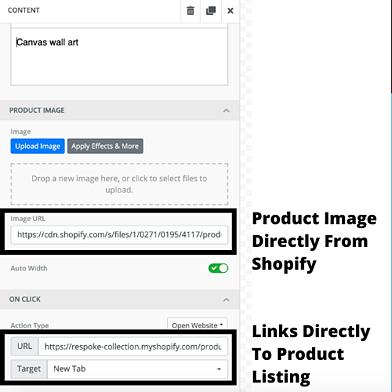Click the Product Image section header
The height and width of the screenshot is (392, 392).
pos(120,110)
